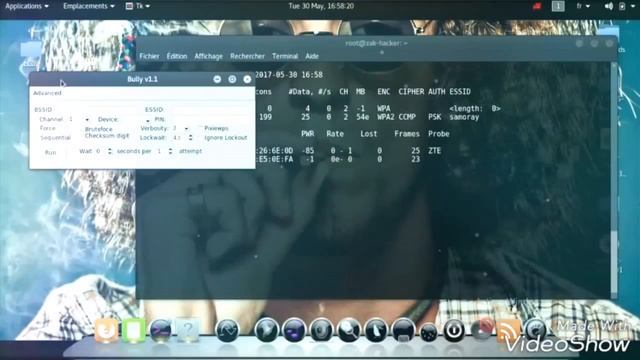640x360 pixels.
Task: Open the Edition menu in the terminal
Action: 177,56
